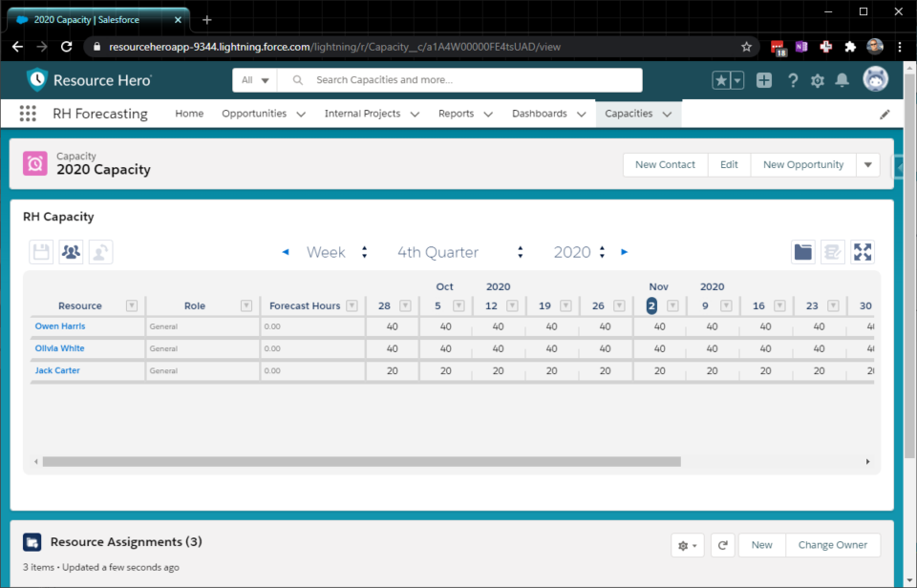The width and height of the screenshot is (917, 588).
Task: Open the browser Extensions puzzle icon
Action: [850, 47]
